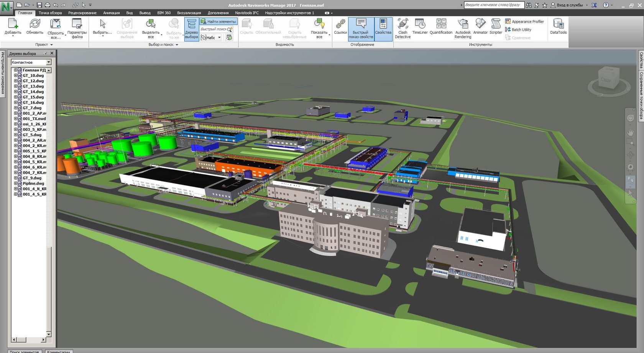The height and width of the screenshot is (353, 644).
Task: Click the Выделить все icon
Action: (x=151, y=24)
